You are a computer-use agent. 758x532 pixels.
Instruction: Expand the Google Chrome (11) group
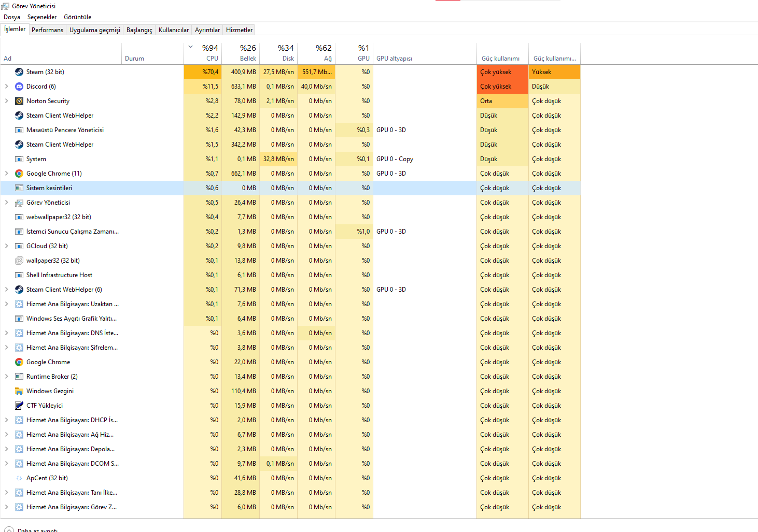click(6, 174)
